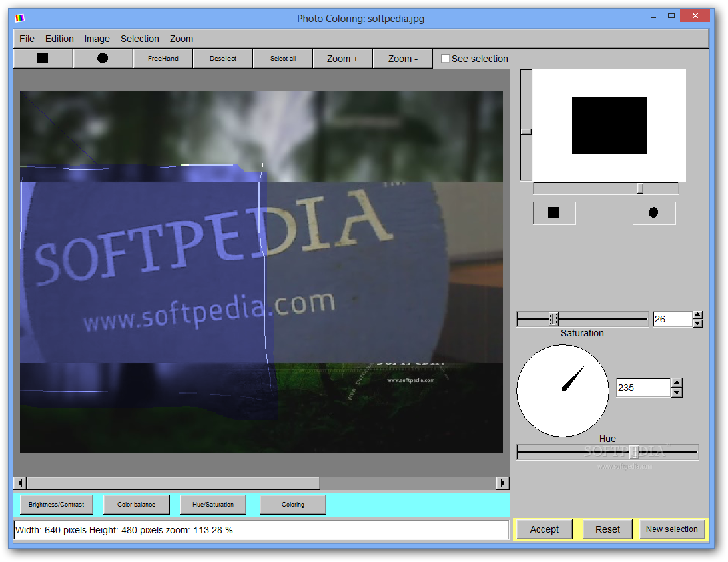Click the Saturation slider handle
Viewport: 728px width, 562px height.
coord(553,319)
